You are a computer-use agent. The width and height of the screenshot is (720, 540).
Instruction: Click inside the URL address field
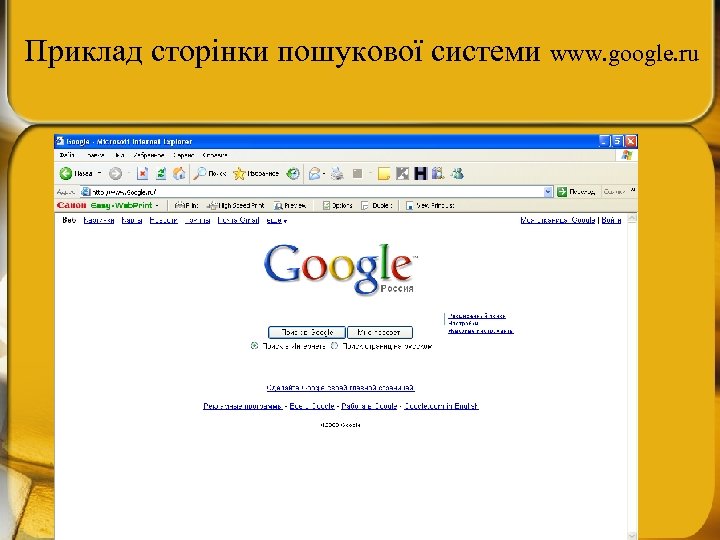tap(317, 192)
